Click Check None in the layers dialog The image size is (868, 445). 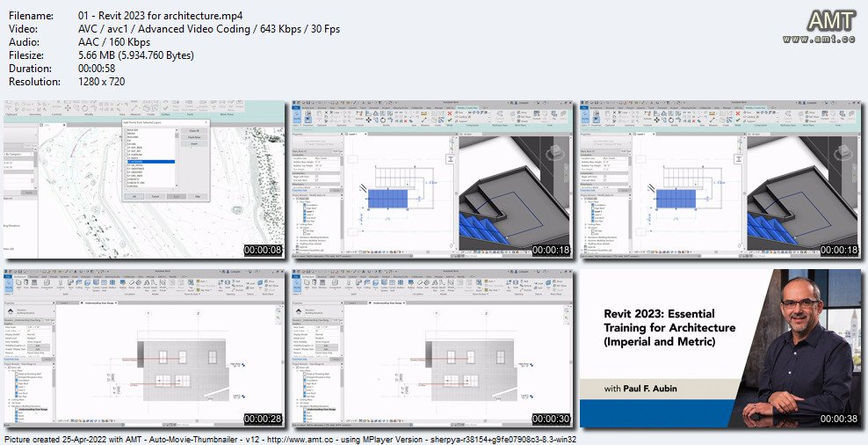(194, 137)
